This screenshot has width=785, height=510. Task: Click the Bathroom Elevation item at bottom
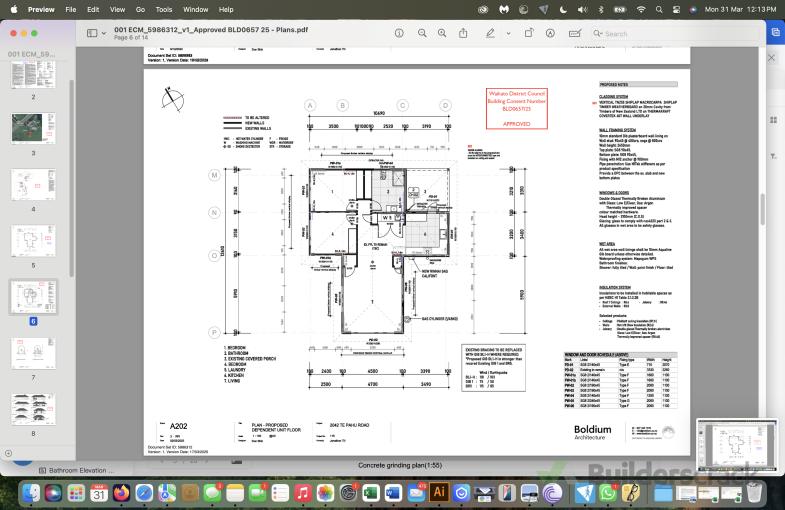pyautogui.click(x=75, y=469)
